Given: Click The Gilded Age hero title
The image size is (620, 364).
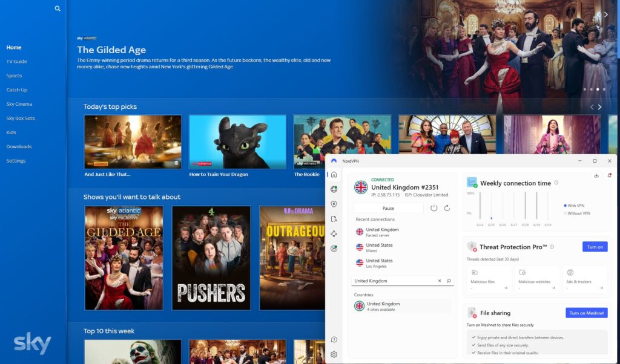Looking at the screenshot, I should pos(111,50).
